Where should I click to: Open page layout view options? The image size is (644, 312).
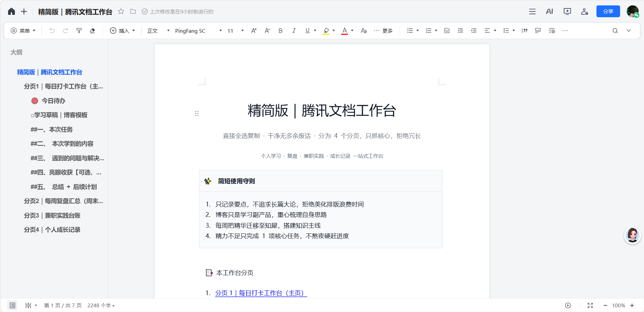click(x=31, y=305)
